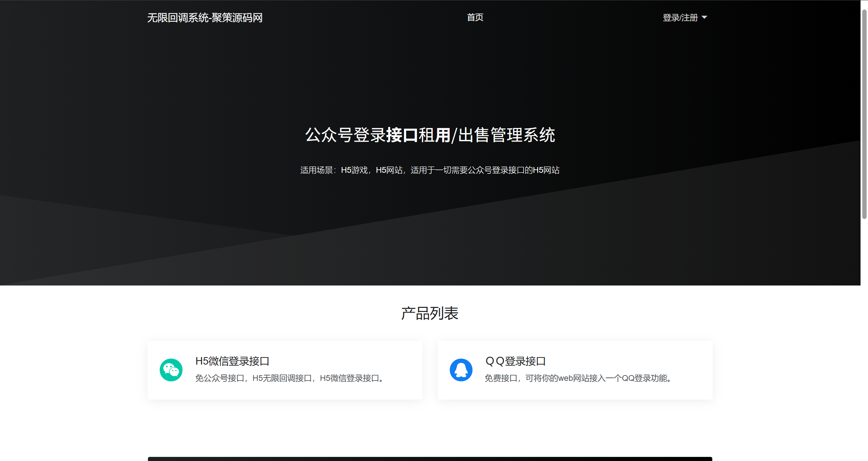
Task: Click the vertical page scrollbar thumb
Action: (864, 114)
